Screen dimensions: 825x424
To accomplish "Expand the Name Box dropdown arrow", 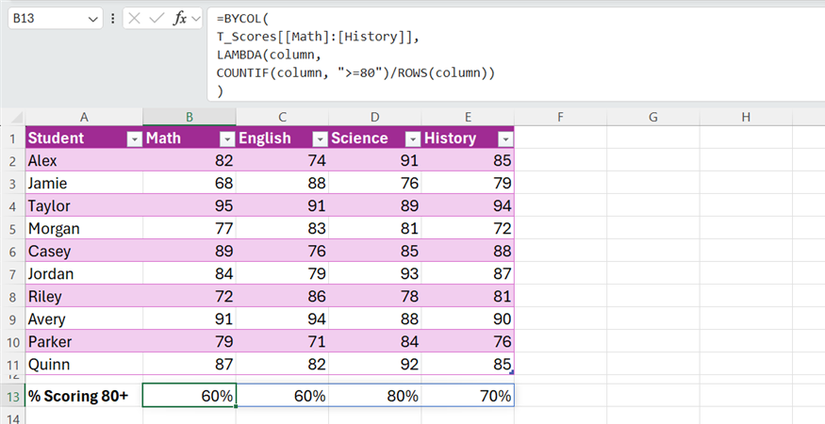I will coord(93,19).
